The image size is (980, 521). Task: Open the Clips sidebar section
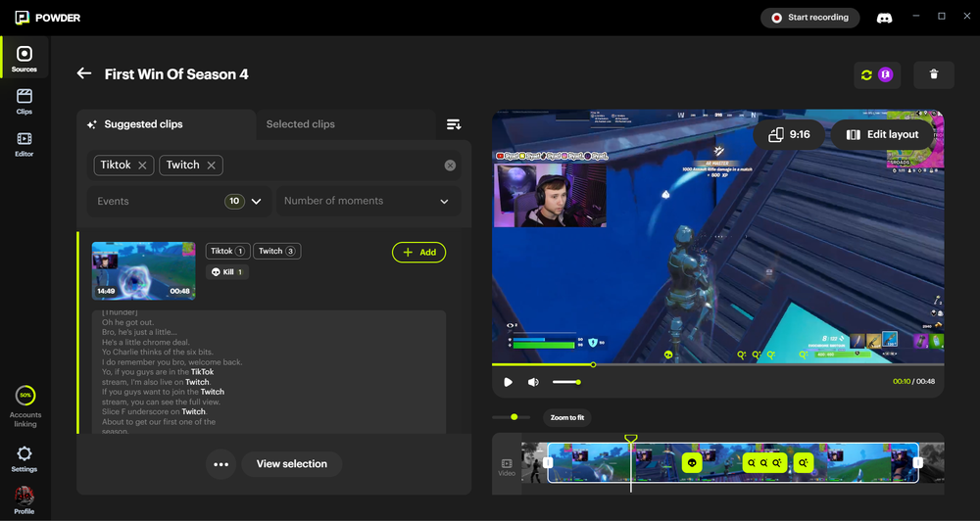tap(24, 101)
